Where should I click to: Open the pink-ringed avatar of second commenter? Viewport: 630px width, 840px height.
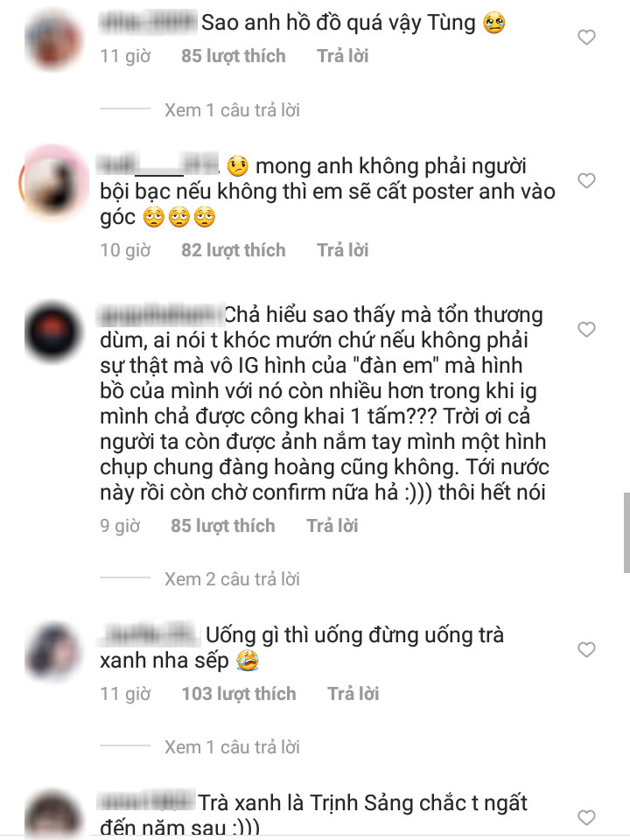pos(53,183)
